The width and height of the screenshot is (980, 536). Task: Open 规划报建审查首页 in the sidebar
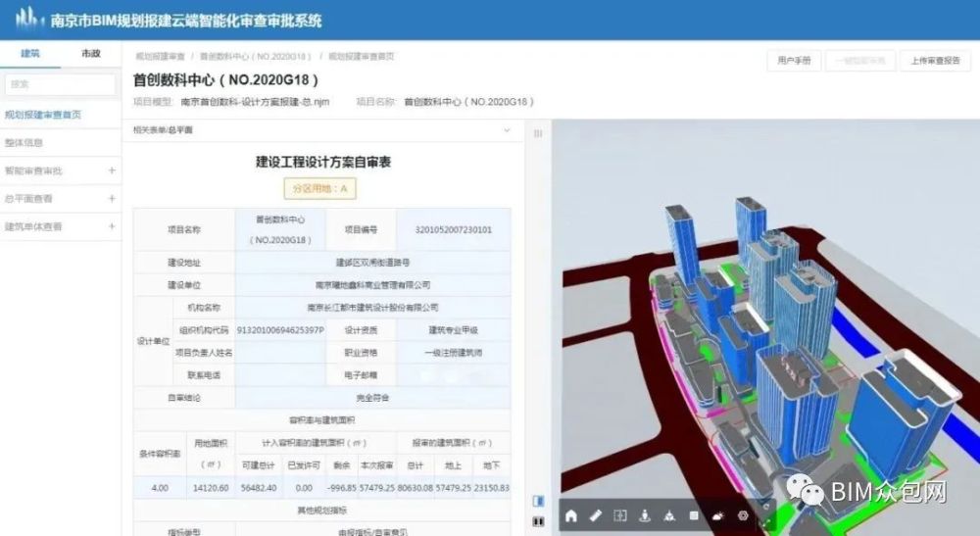(x=43, y=115)
